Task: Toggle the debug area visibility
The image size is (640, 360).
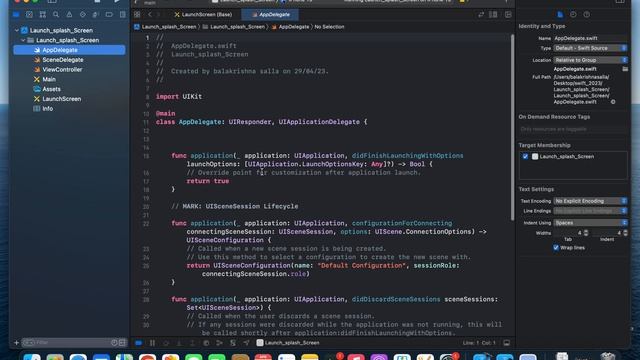Action: point(507,343)
